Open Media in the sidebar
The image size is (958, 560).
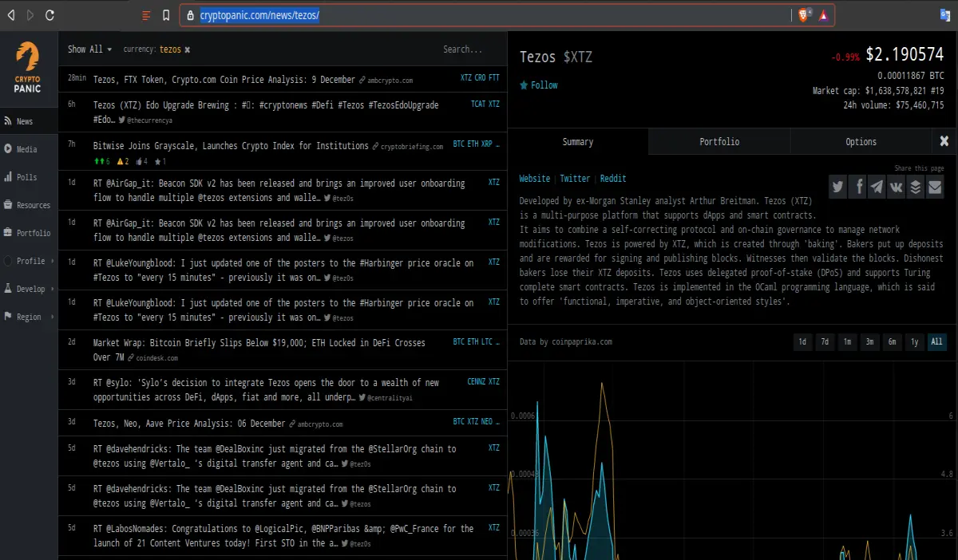(x=29, y=149)
